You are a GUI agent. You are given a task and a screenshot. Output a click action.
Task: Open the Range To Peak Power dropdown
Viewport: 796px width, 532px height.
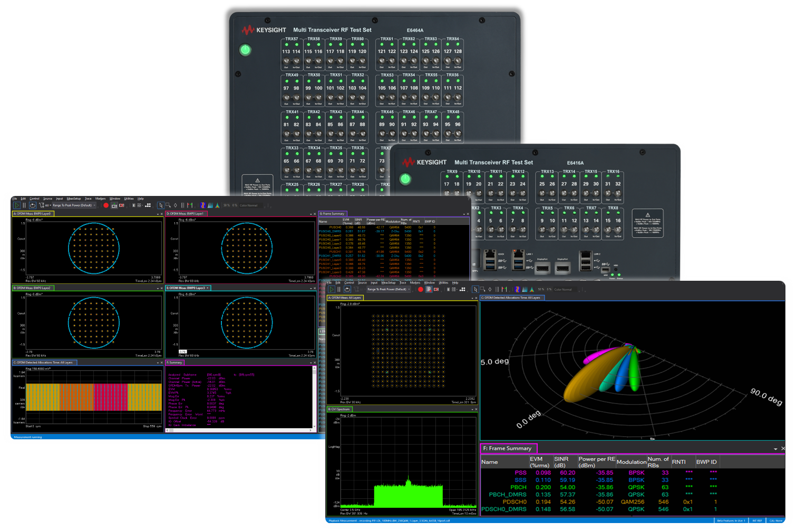pos(389,290)
